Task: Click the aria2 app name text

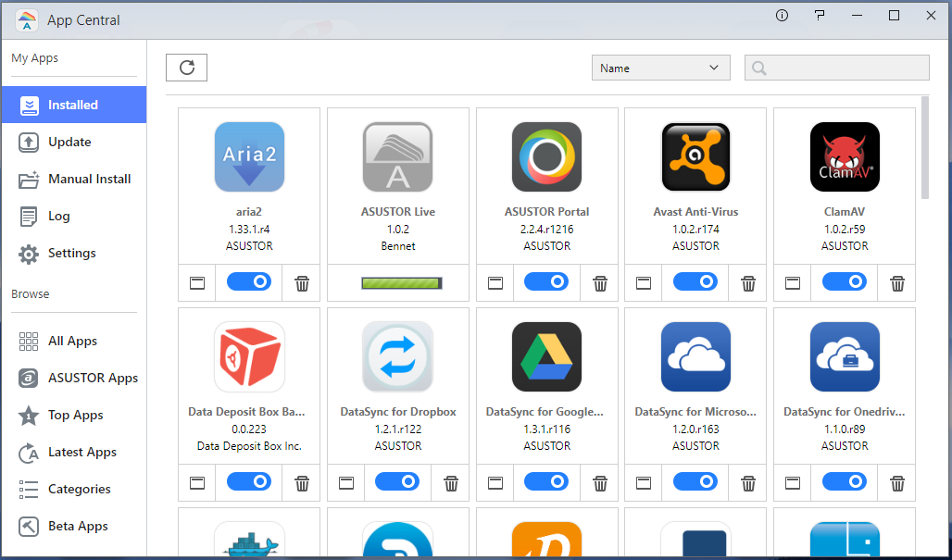Action: coord(249,212)
